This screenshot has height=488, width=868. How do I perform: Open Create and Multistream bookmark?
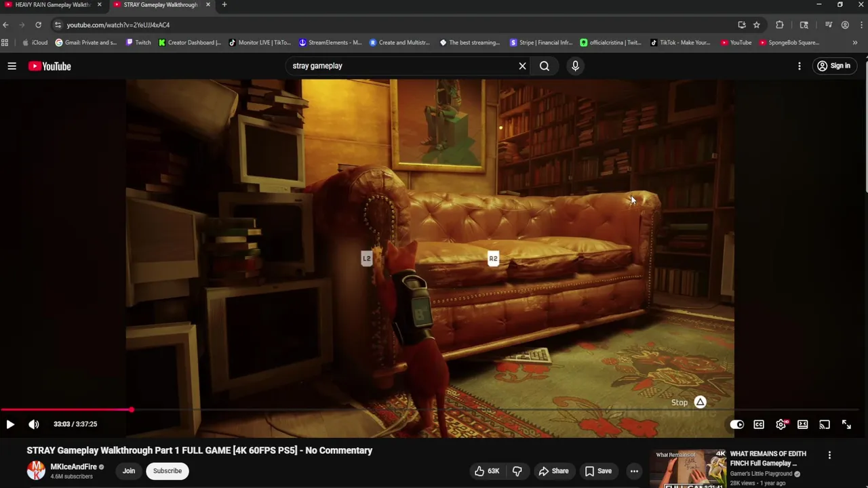(x=399, y=43)
